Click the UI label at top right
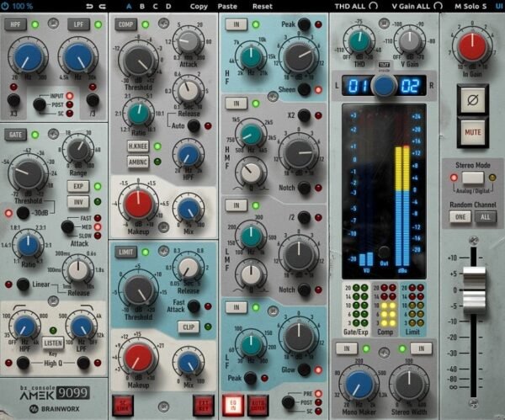 click(x=500, y=6)
